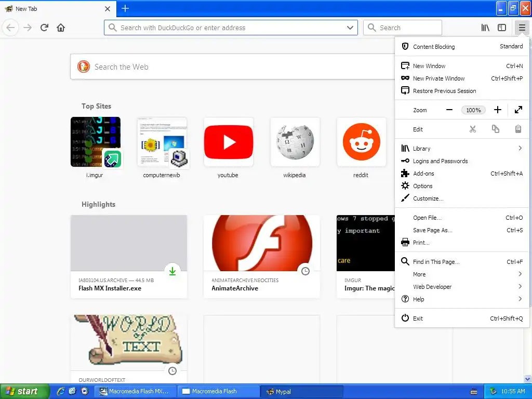
Task: Enter full screen mode icon
Action: click(x=518, y=110)
